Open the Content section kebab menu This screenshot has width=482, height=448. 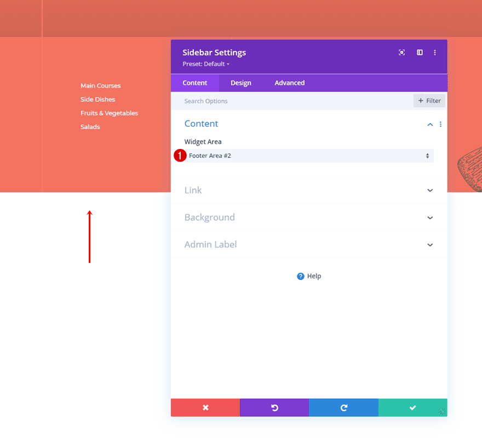tap(440, 124)
